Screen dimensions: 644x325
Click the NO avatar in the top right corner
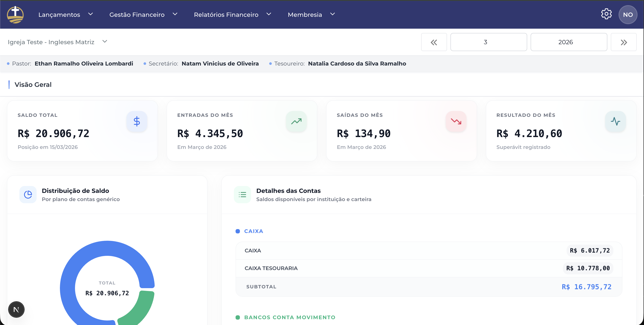click(628, 14)
